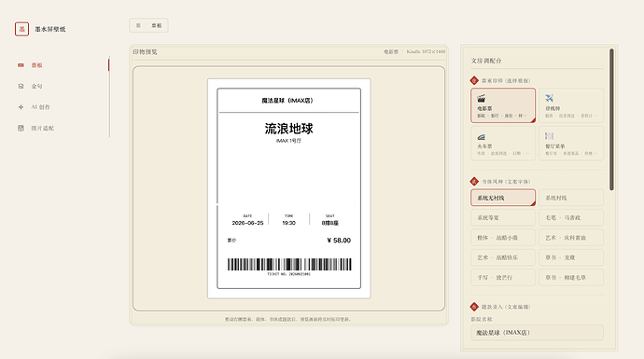The width and height of the screenshot is (644, 359).
Task: Select the 电影票 movie ticket template card
Action: 503,105
